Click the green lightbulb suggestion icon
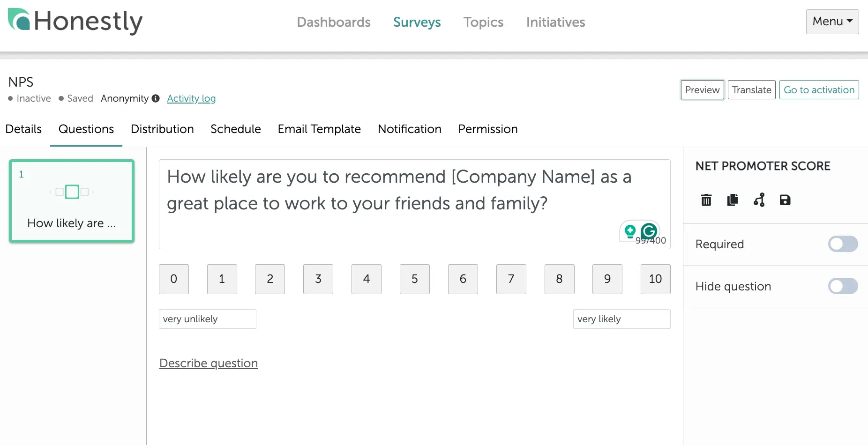This screenshot has height=445, width=868. [x=630, y=231]
